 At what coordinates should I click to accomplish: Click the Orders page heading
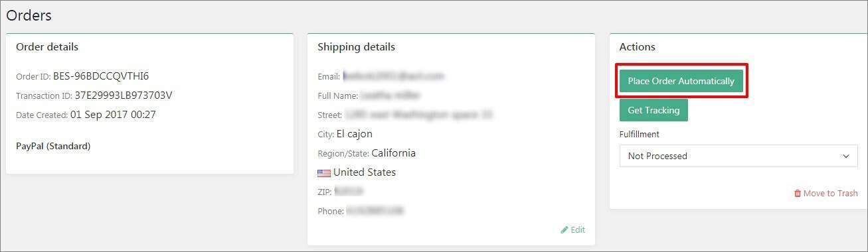click(x=29, y=15)
